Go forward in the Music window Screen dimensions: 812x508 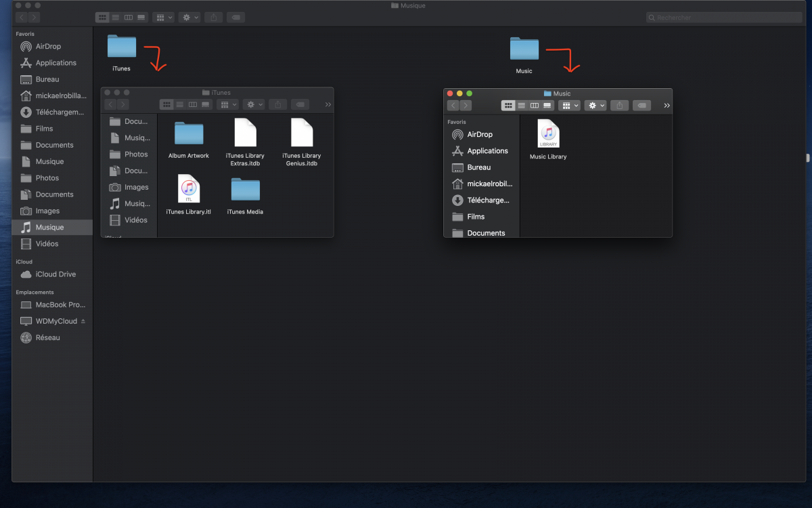[x=465, y=105]
